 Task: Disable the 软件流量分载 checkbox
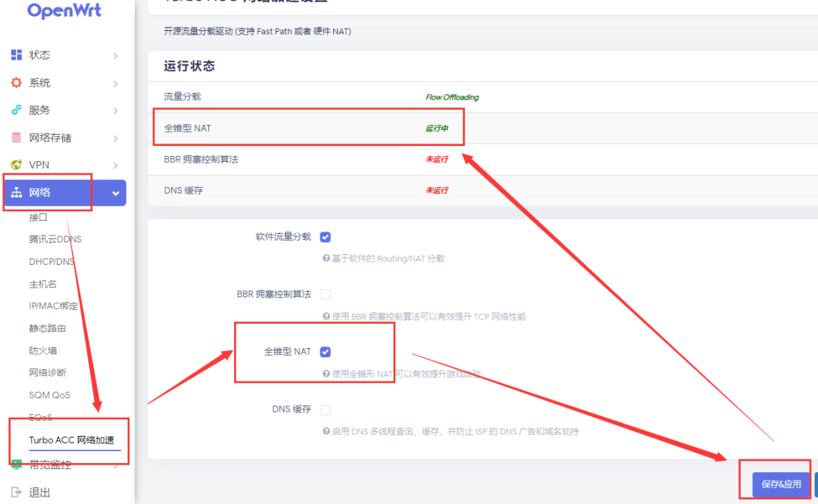326,237
